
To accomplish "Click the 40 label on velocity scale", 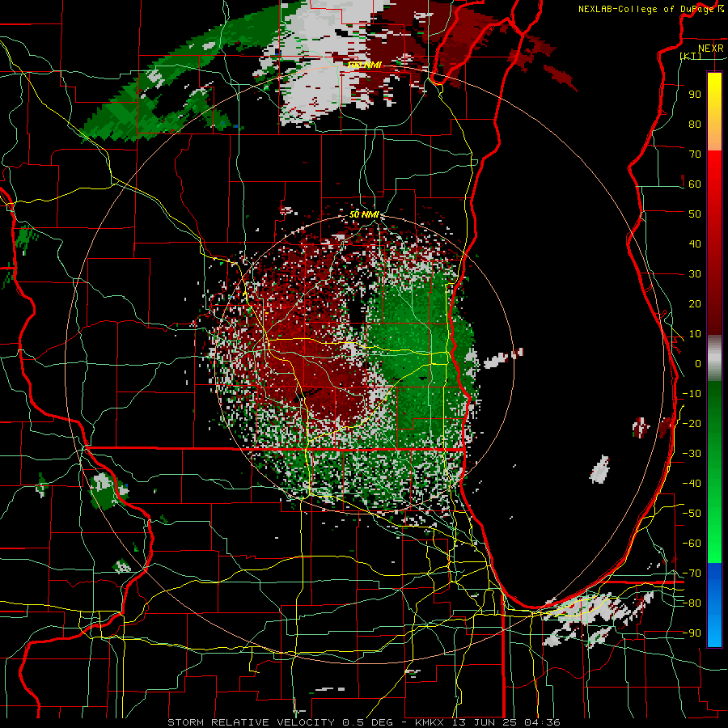I will point(695,243).
